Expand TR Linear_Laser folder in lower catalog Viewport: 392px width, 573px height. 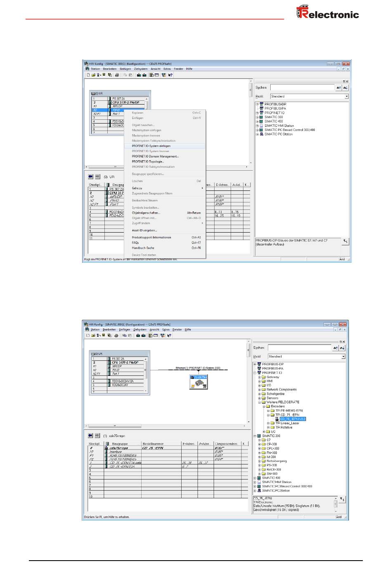[268, 423]
